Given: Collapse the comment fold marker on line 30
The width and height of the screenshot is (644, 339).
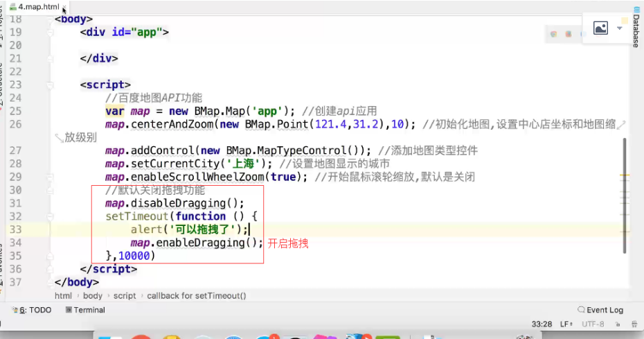Looking at the screenshot, I should tap(50, 190).
